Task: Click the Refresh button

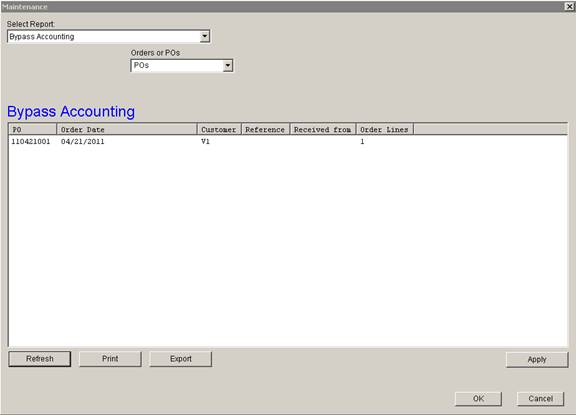Action: [x=40, y=359]
